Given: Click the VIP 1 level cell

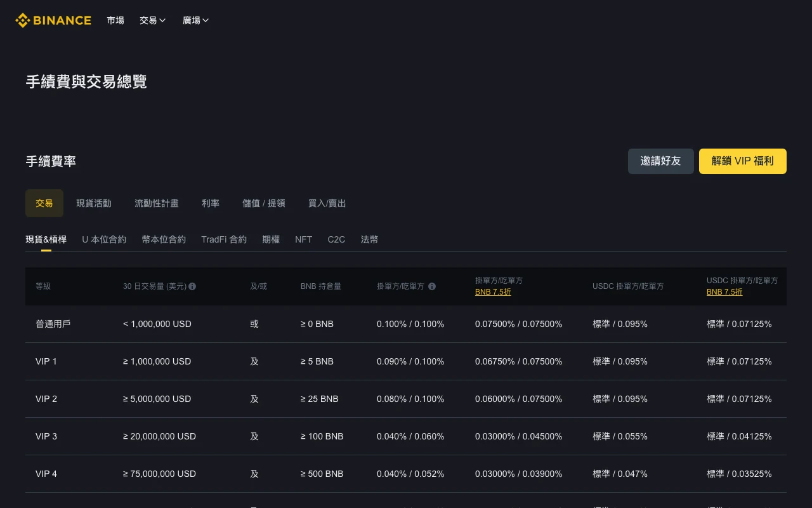Looking at the screenshot, I should click(46, 361).
